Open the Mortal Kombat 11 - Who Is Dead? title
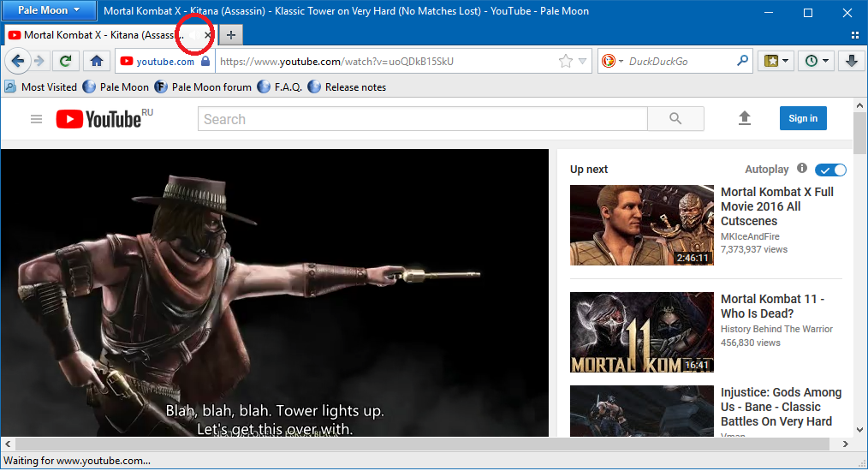Viewport: 868px width, 471px height. [x=772, y=306]
